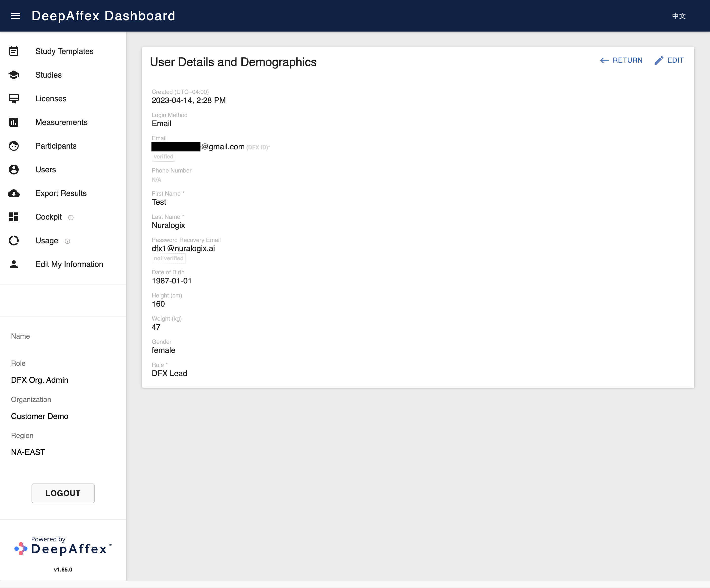View the Usage page
Image resolution: width=710 pixels, height=588 pixels.
point(63,241)
